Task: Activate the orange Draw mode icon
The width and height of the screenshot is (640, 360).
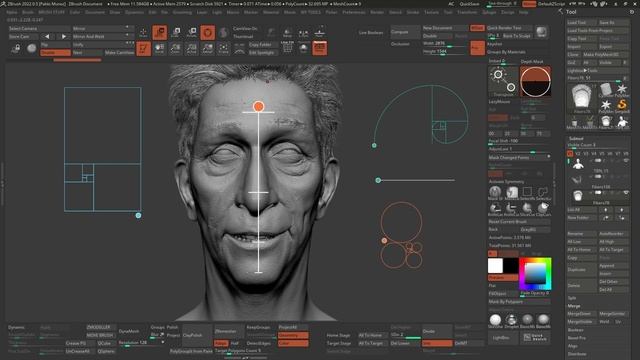Action: click(x=144, y=48)
